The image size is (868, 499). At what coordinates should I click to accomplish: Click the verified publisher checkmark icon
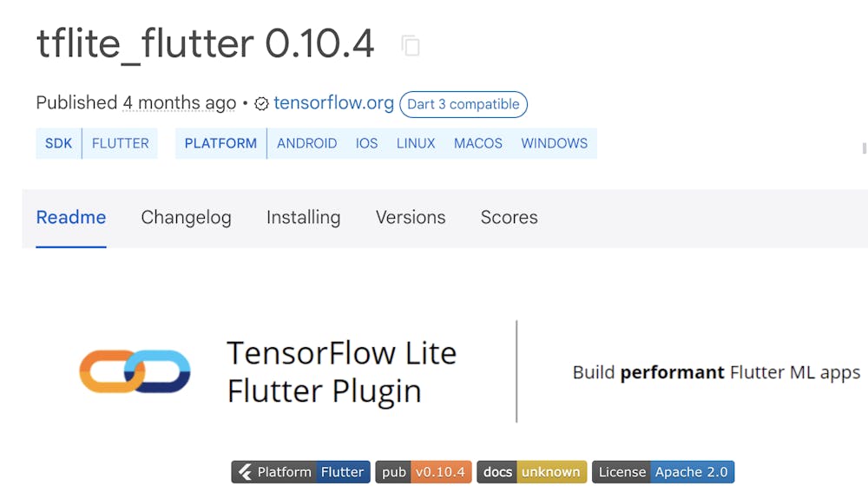[x=261, y=104]
